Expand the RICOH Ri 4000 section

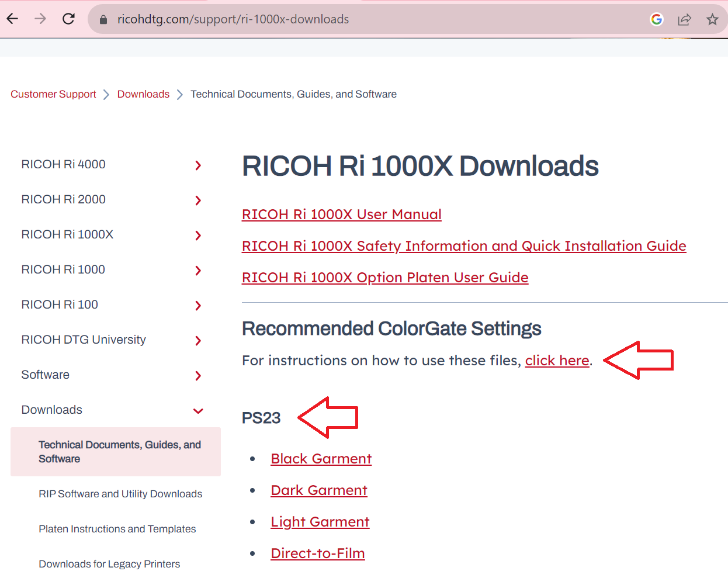tap(198, 165)
